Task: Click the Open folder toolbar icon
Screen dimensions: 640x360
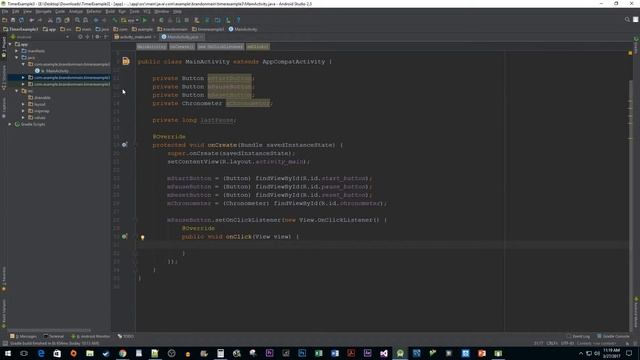Action: click(5, 20)
